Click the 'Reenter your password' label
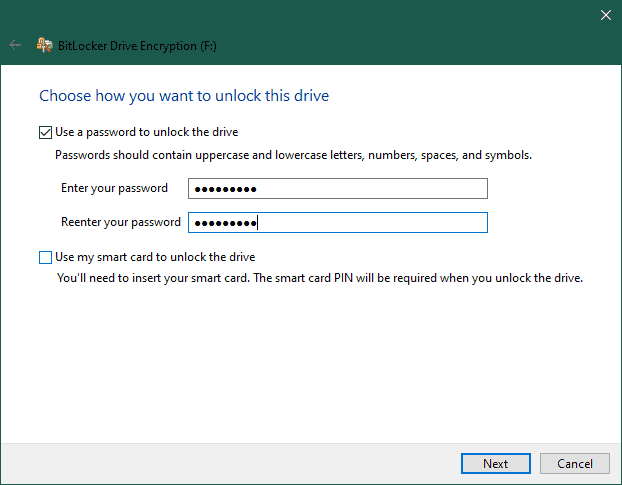The width and height of the screenshot is (622, 485). (121, 222)
